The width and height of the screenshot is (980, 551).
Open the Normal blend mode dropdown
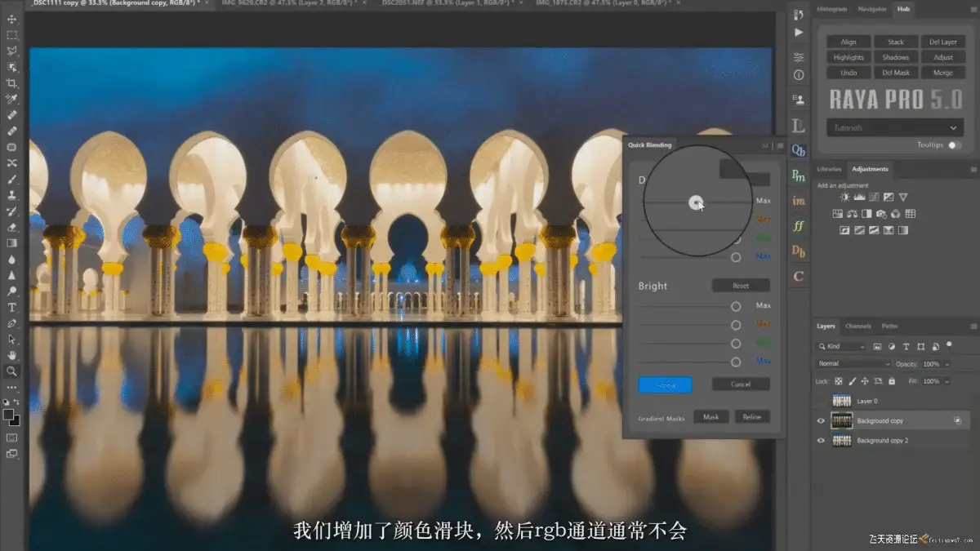coord(854,363)
